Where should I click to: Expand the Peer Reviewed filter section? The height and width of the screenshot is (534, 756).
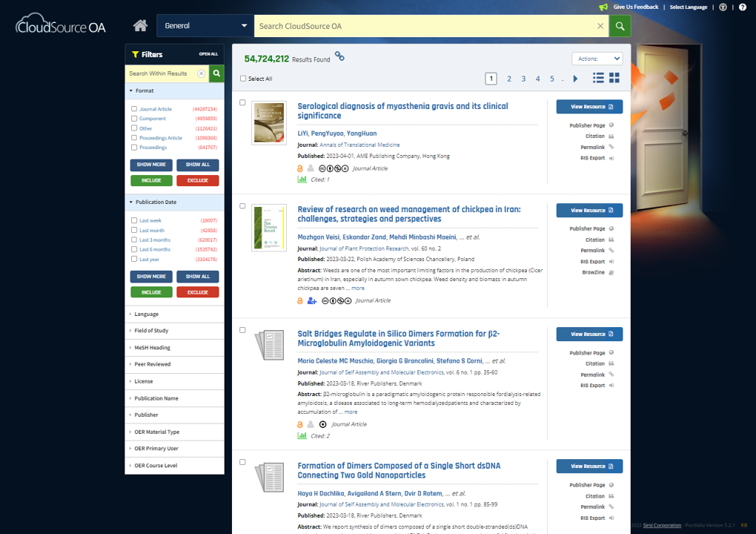[174, 364]
